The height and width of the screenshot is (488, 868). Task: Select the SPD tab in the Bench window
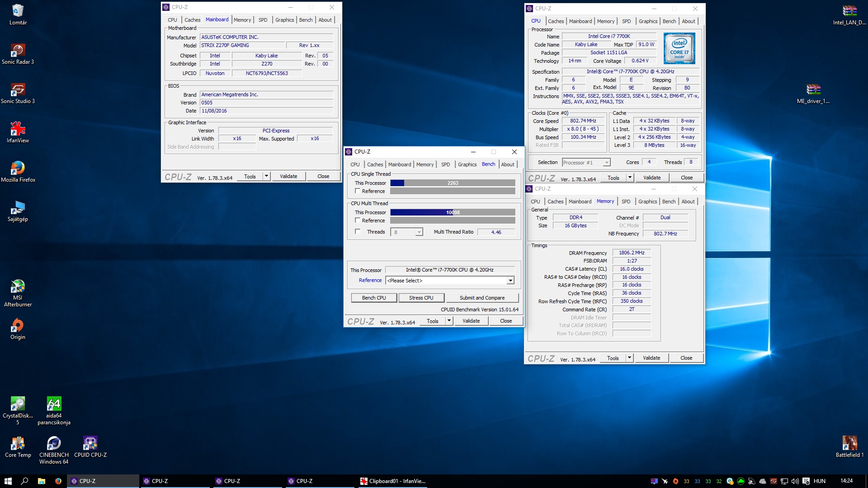coord(445,164)
